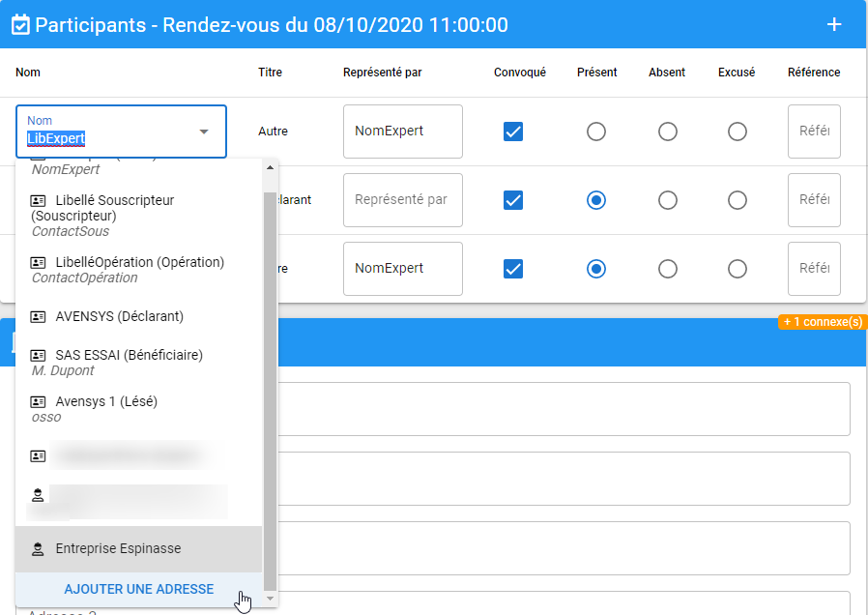Screen dimensions: 868x615
Task: Choose Entreprise Espinasse from the list
Action: click(118, 549)
